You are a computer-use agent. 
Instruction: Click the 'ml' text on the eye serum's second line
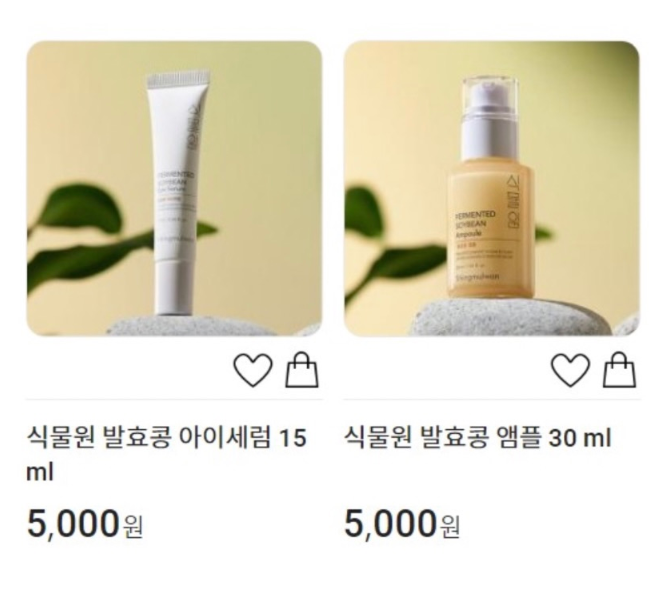click(x=40, y=473)
